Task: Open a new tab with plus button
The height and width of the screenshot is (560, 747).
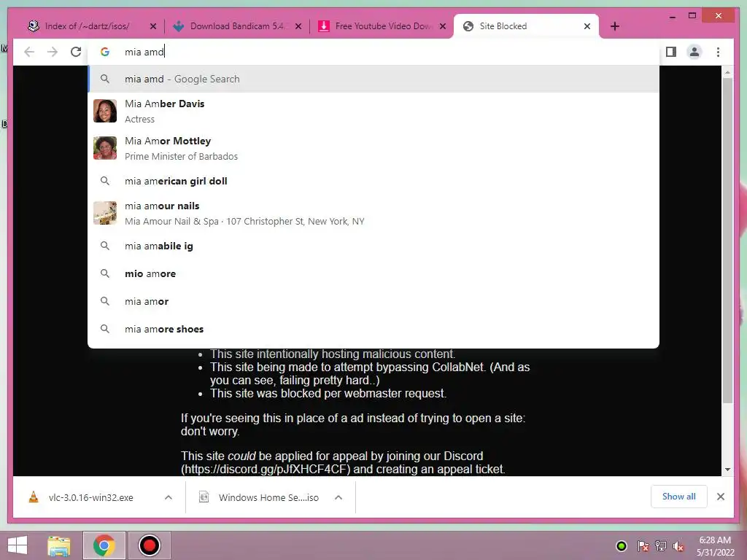Action: tap(614, 26)
